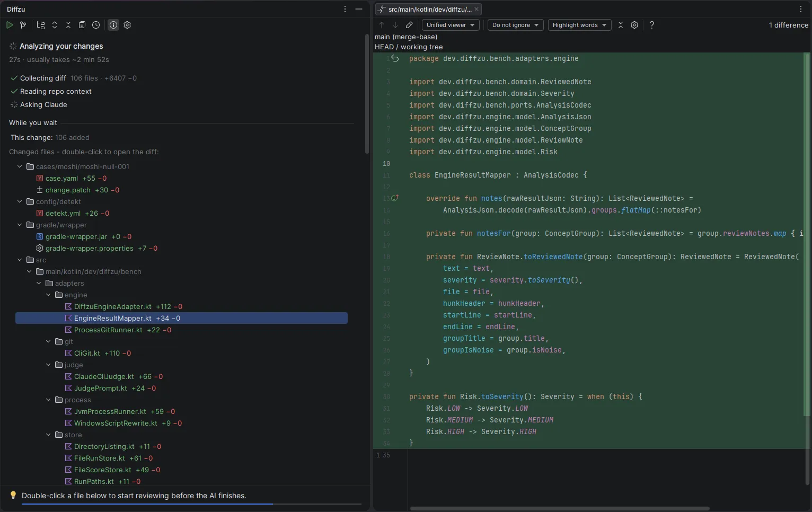812x512 pixels.
Task: Select the src/main/kotlin/dev/diffzu diff tab
Action: pyautogui.click(x=428, y=9)
